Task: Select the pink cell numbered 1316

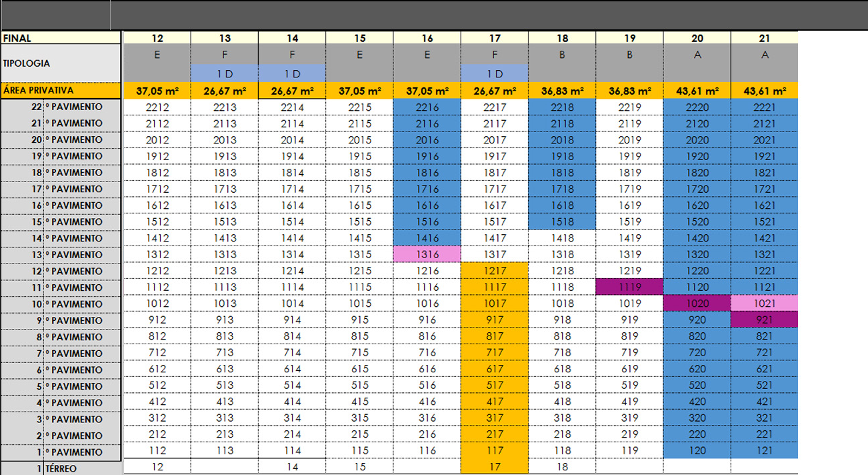Action: pos(427,254)
